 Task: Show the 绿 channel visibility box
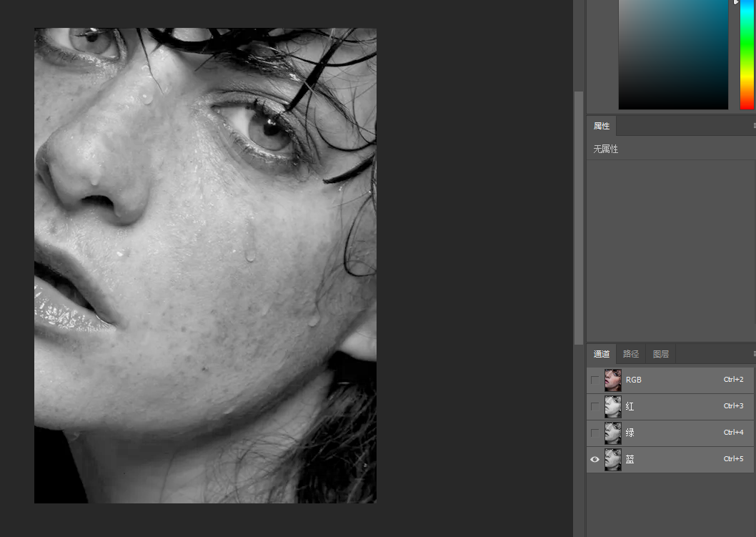point(595,433)
